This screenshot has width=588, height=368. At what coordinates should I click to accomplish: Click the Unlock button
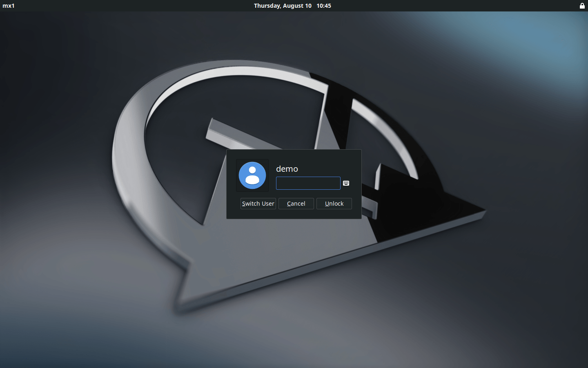click(x=334, y=204)
